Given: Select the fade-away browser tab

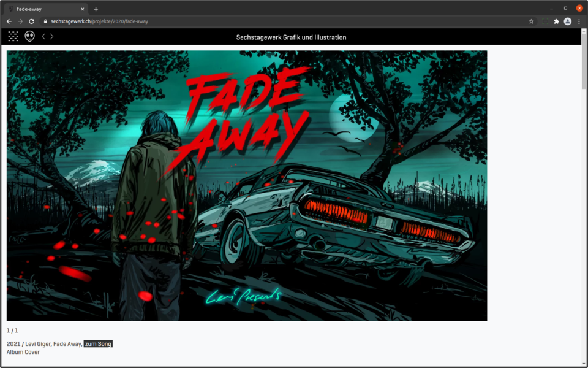Looking at the screenshot, I should (x=46, y=9).
